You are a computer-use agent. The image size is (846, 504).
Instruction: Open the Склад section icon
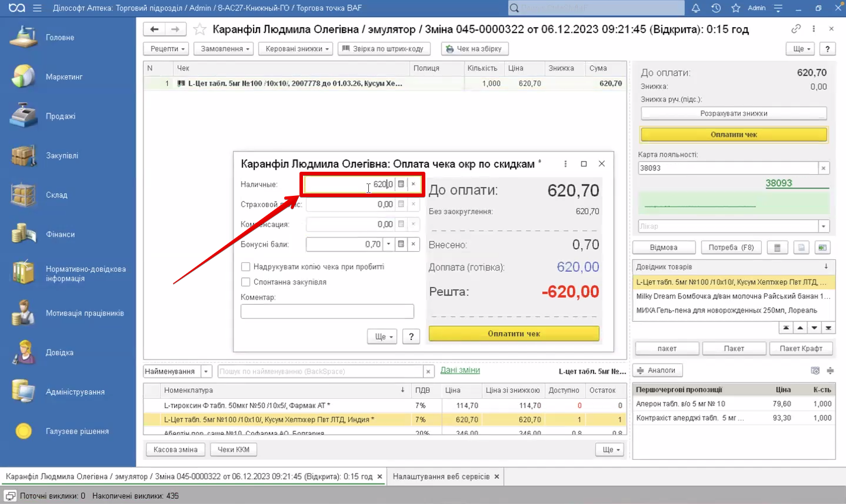pos(24,195)
